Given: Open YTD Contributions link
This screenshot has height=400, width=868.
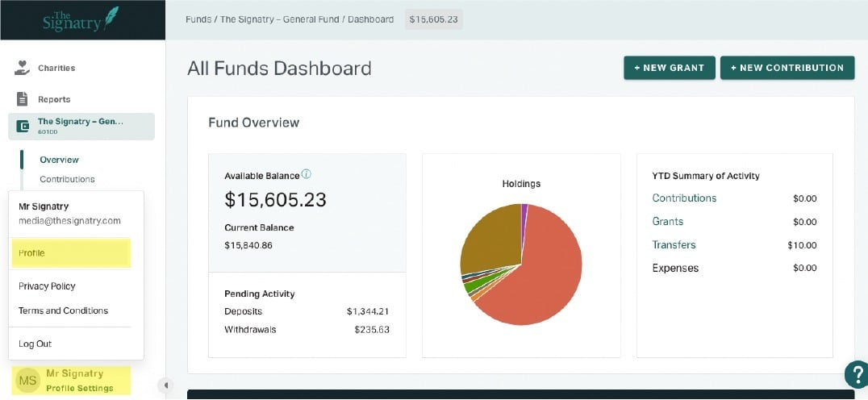Looking at the screenshot, I should coord(684,198).
